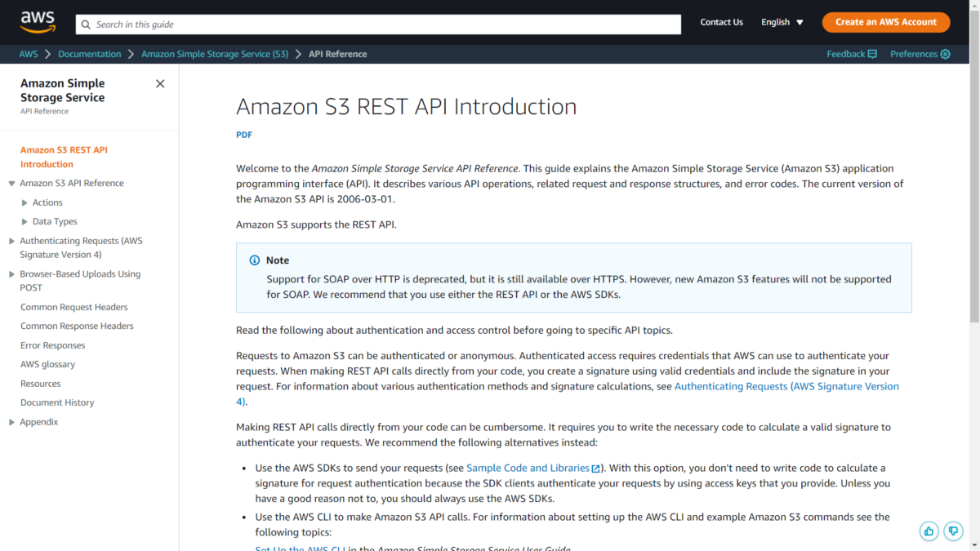The width and height of the screenshot is (980, 551).
Task: Rate the page unhelpful with thumbs down
Action: click(x=953, y=531)
